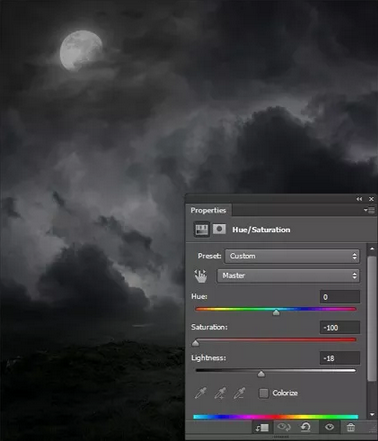Select the Properties tab

click(x=208, y=210)
